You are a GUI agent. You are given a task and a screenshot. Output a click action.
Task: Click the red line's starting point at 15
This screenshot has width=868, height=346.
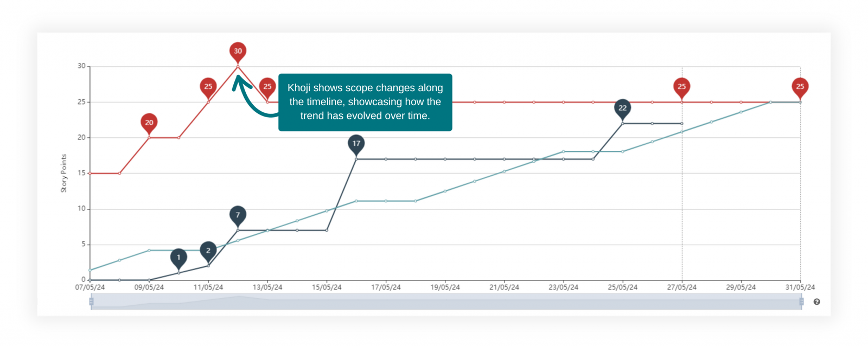click(x=90, y=174)
